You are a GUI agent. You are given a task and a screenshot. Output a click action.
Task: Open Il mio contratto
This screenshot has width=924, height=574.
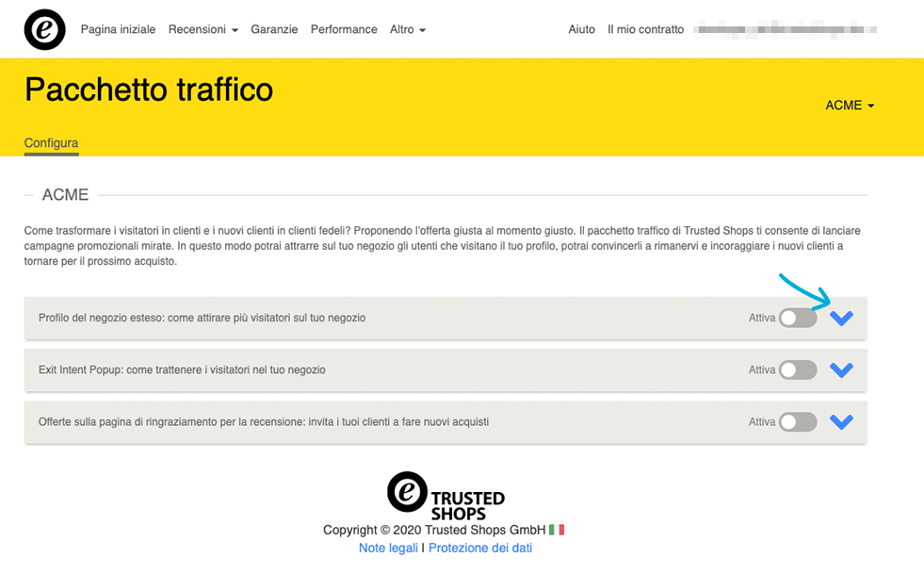(x=646, y=29)
